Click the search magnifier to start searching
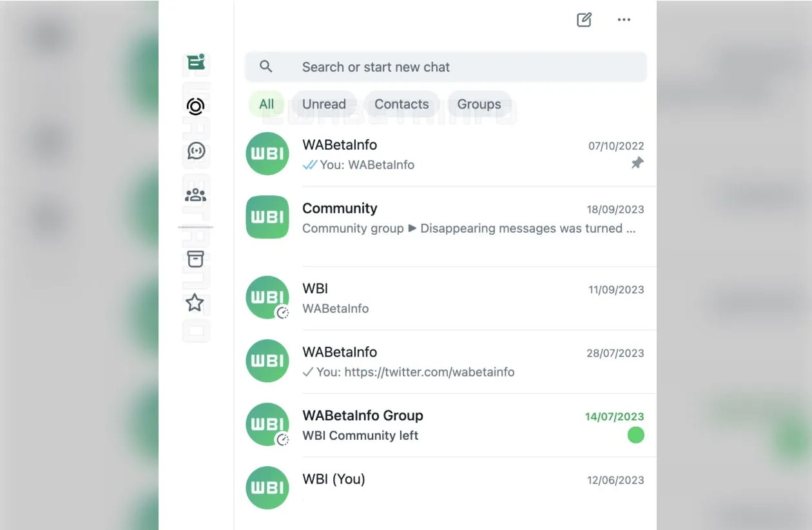 [x=266, y=66]
